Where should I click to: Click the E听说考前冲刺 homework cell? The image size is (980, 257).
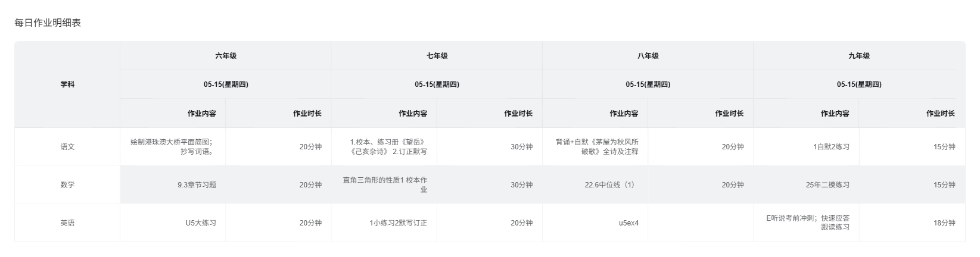click(x=806, y=222)
